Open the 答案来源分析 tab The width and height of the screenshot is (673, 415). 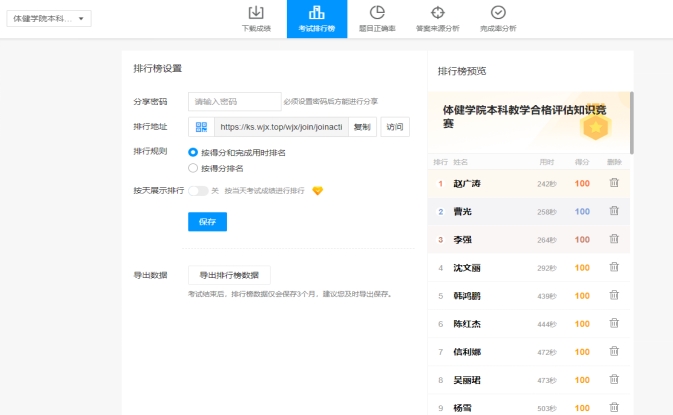tap(437, 19)
